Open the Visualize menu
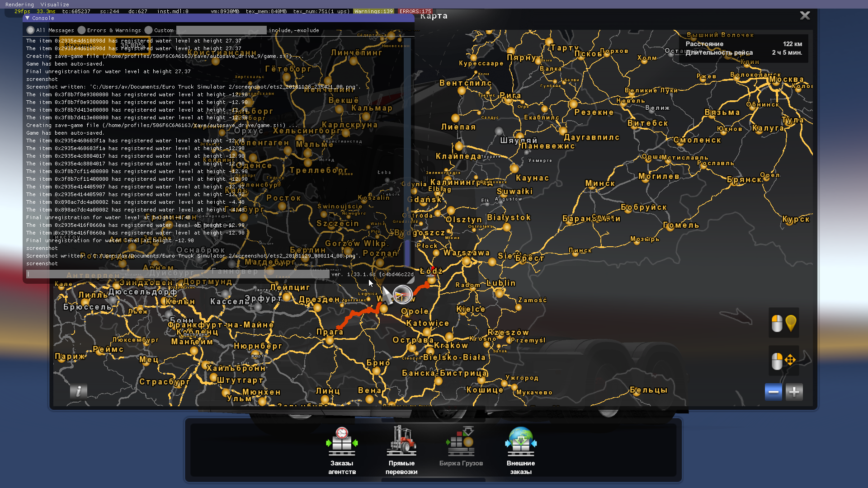 click(x=55, y=5)
